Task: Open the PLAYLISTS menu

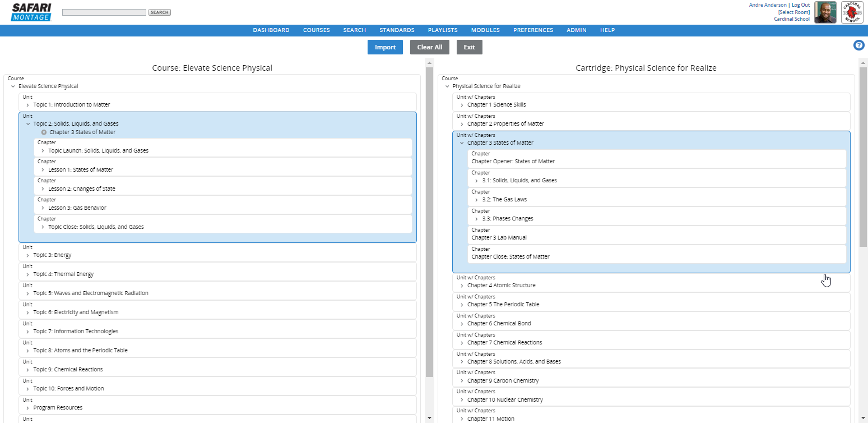Action: [x=443, y=30]
